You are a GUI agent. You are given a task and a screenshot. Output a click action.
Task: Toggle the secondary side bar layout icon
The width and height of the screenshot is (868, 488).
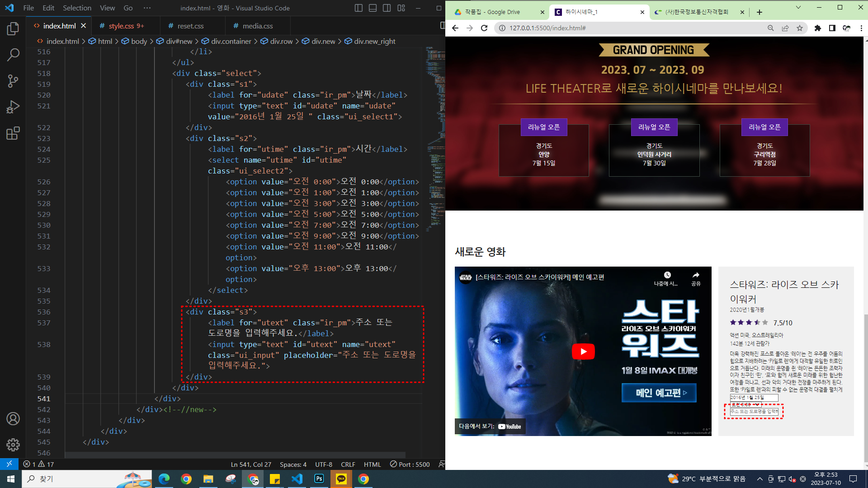387,8
